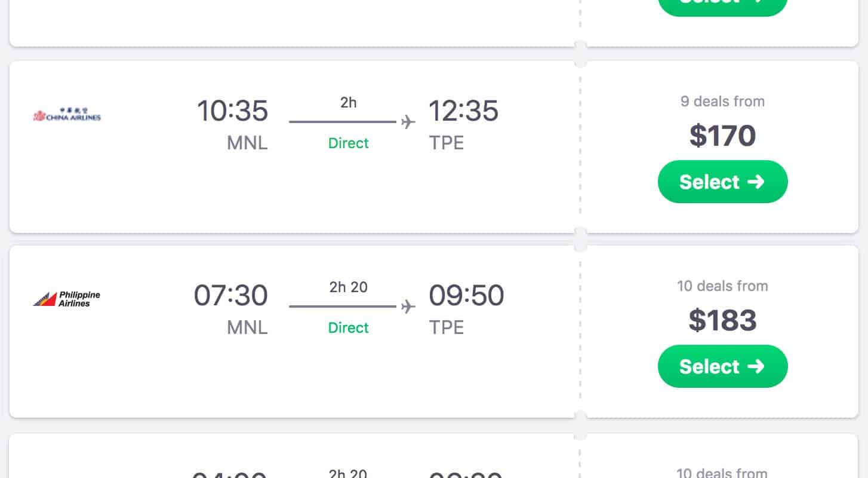Click the TPE code under 12:35
868x478 pixels.
point(447,143)
